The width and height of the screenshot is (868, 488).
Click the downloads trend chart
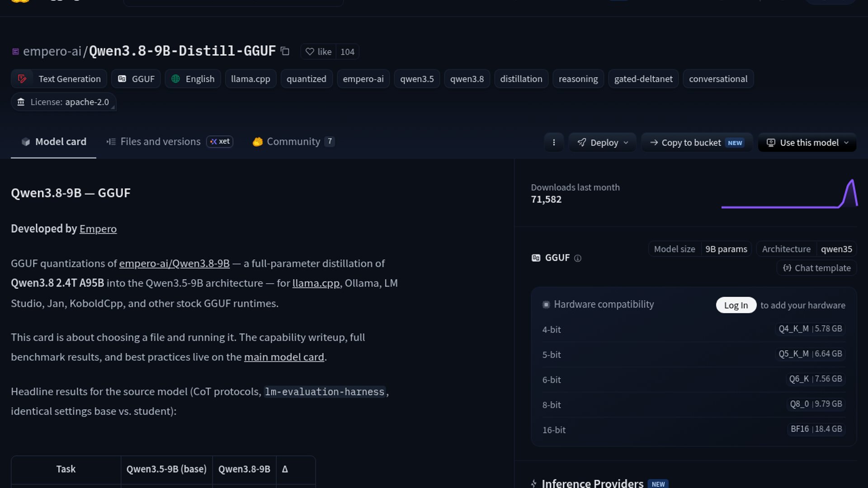[x=789, y=194]
